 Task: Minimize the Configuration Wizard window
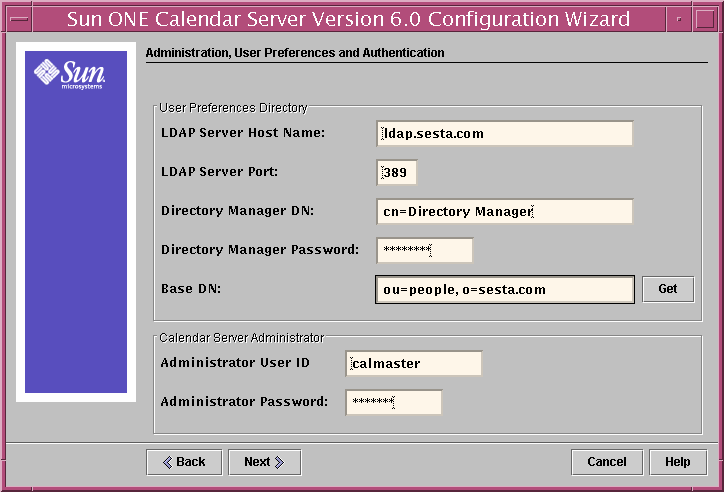click(679, 19)
